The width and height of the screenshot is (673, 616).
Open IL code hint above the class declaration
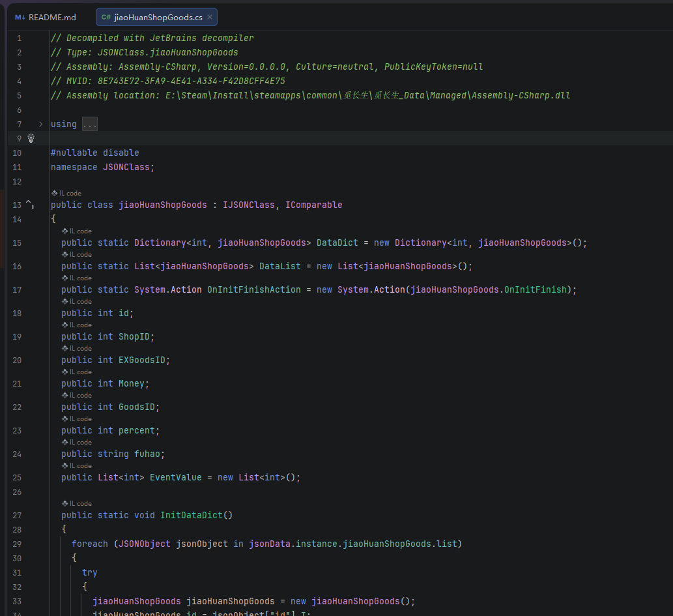pyautogui.click(x=66, y=193)
